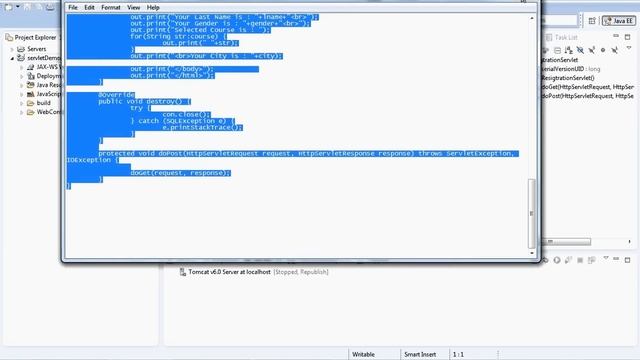640x360 pixels.
Task: Click the Outline scrollbar right arrow
Action: coord(629,242)
